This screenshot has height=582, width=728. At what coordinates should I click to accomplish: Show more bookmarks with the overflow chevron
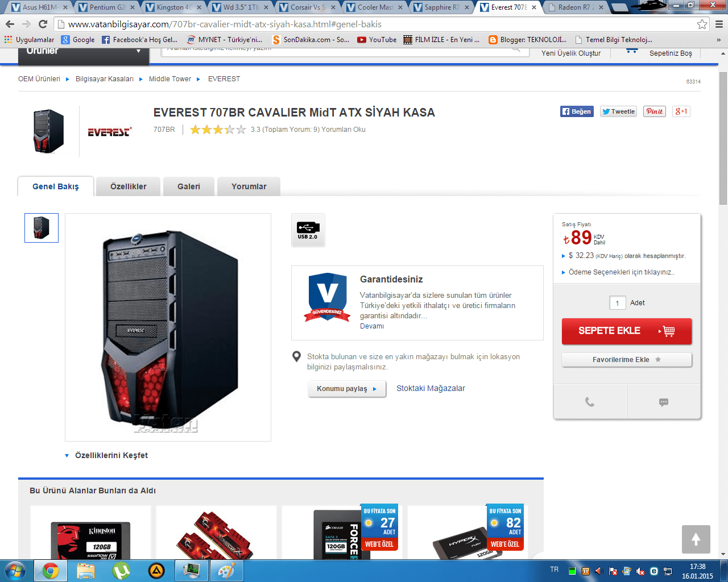[x=719, y=40]
